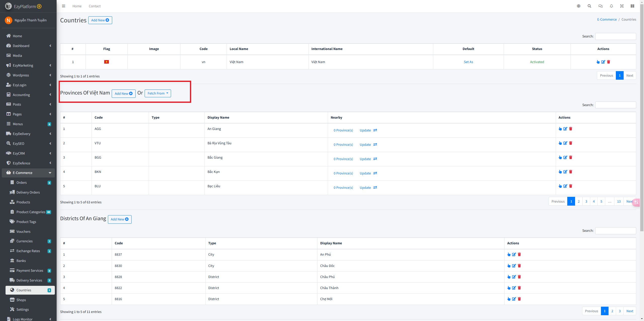Open the globe language icon
The height and width of the screenshot is (321, 644).
(579, 6)
